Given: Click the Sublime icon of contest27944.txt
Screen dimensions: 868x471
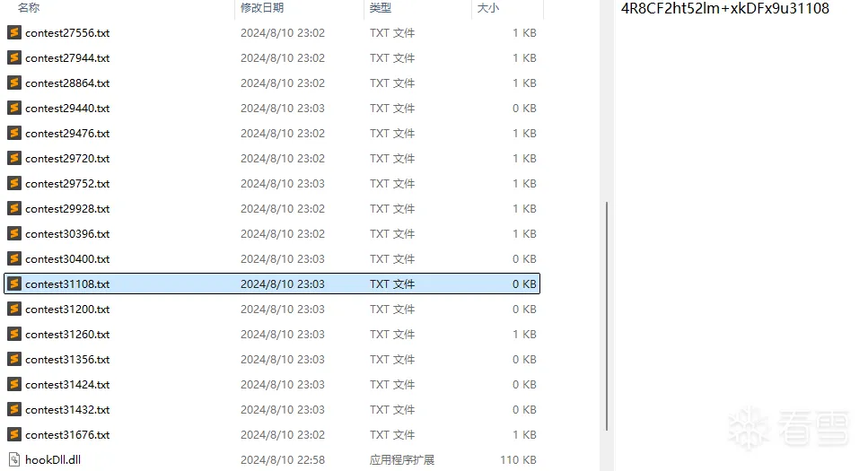Looking at the screenshot, I should (14, 57).
